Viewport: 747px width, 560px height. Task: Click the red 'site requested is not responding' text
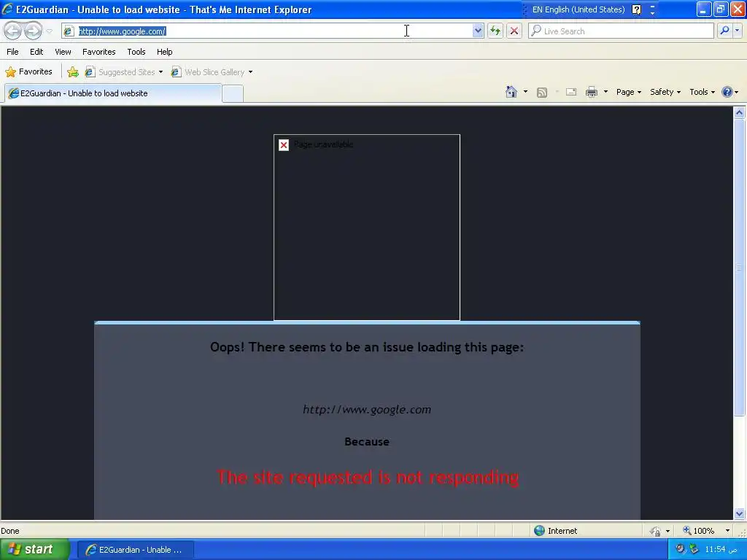click(x=368, y=477)
